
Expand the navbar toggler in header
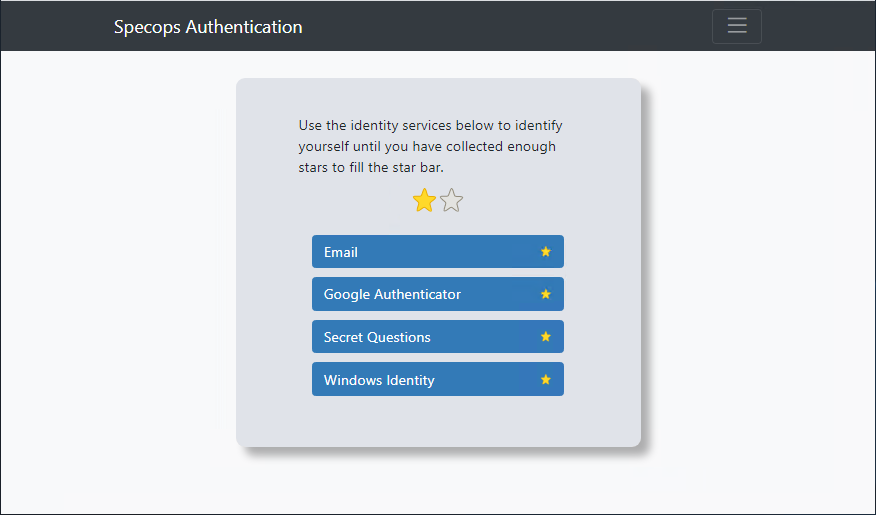point(736,26)
